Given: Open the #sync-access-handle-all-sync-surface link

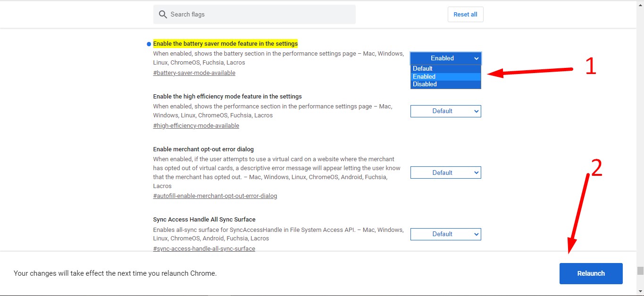Looking at the screenshot, I should click(204, 249).
